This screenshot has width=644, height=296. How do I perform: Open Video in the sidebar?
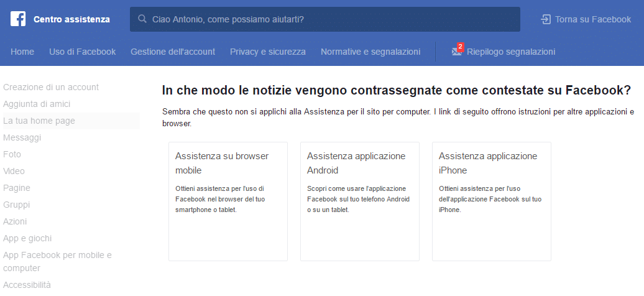14,171
